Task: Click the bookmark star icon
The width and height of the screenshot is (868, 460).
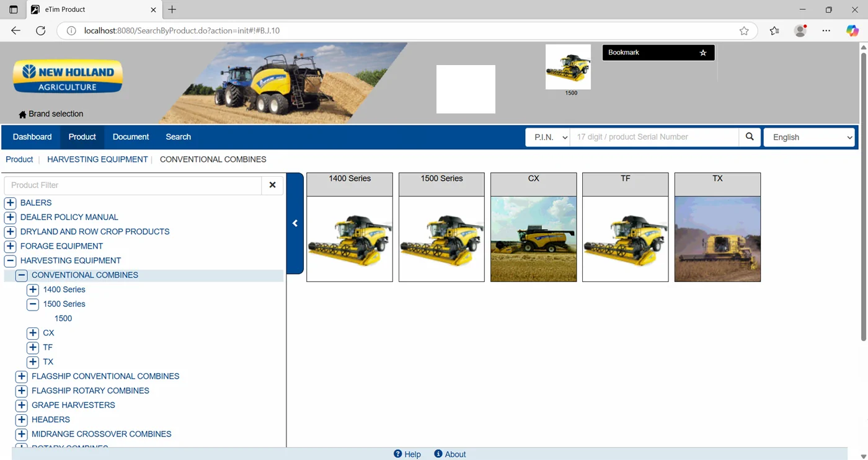Action: point(703,53)
